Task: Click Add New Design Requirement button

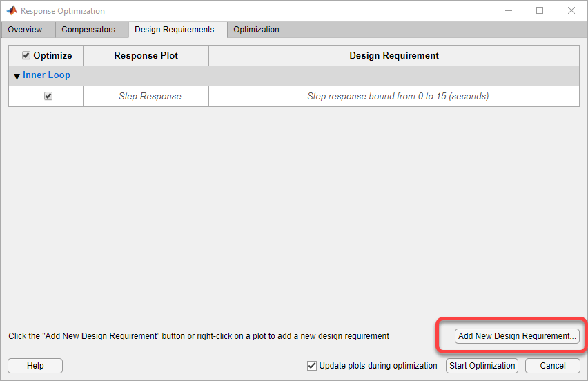Action: pyautogui.click(x=517, y=336)
